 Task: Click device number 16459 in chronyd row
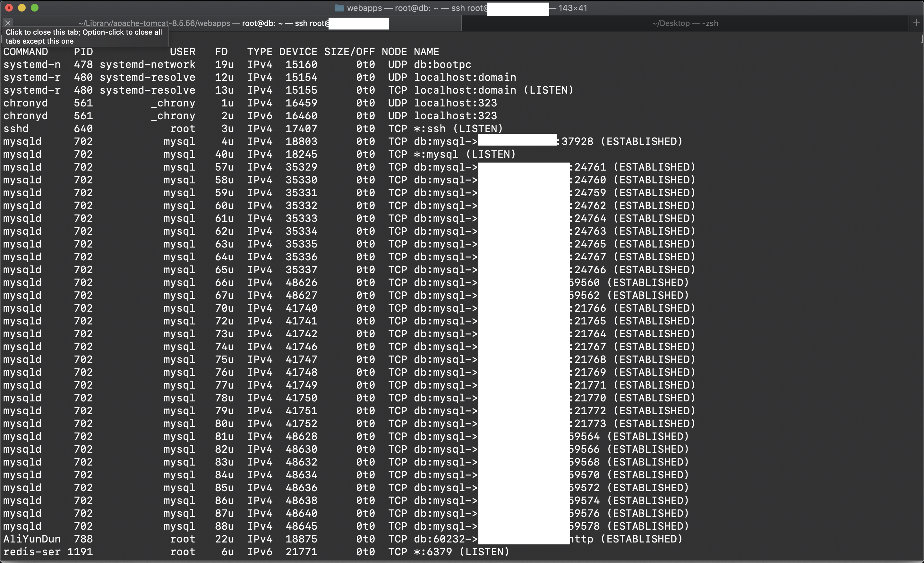point(302,103)
